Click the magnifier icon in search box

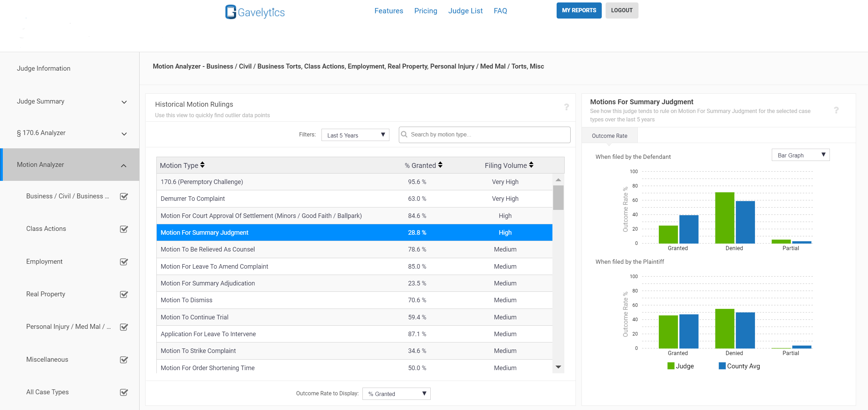(404, 134)
